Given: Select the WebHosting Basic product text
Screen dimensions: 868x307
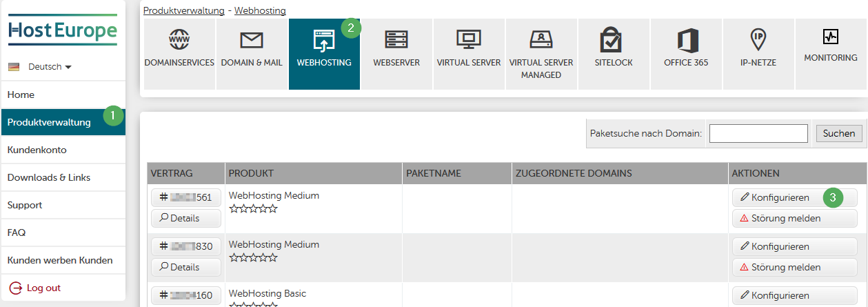Looking at the screenshot, I should click(x=268, y=293).
